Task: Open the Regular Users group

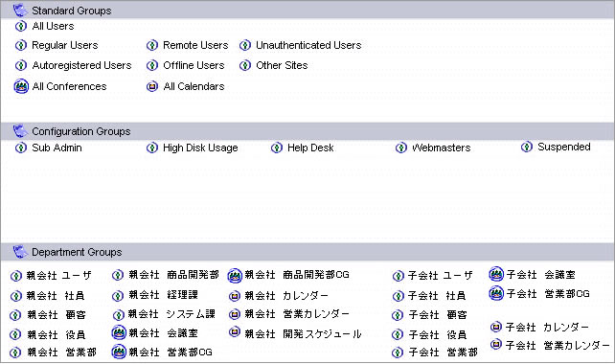Action: [65, 45]
